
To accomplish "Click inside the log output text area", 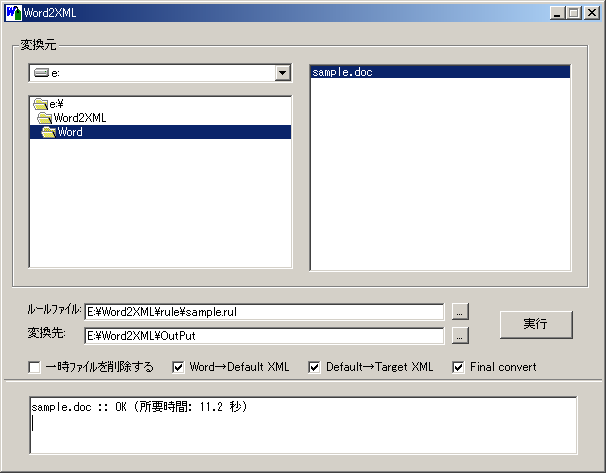I will [x=303, y=425].
